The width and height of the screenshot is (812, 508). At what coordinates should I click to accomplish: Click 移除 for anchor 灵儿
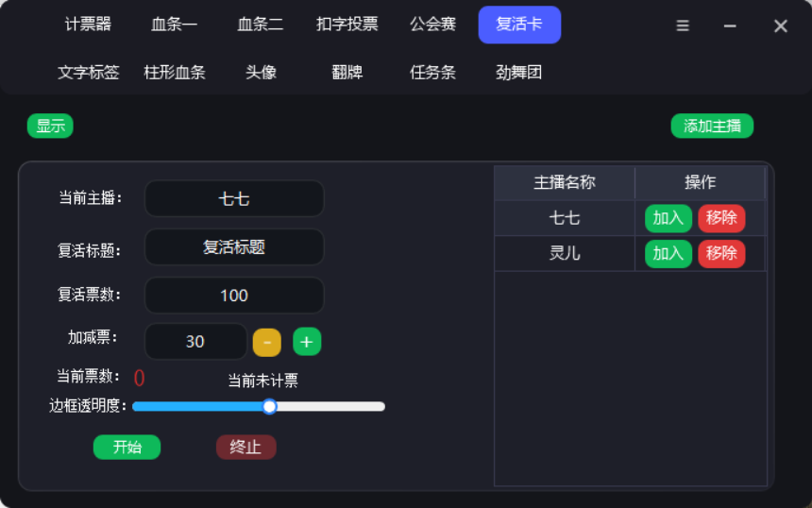click(x=721, y=253)
